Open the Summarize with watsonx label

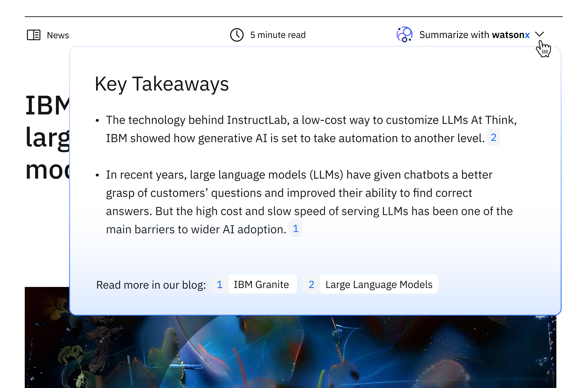(475, 35)
